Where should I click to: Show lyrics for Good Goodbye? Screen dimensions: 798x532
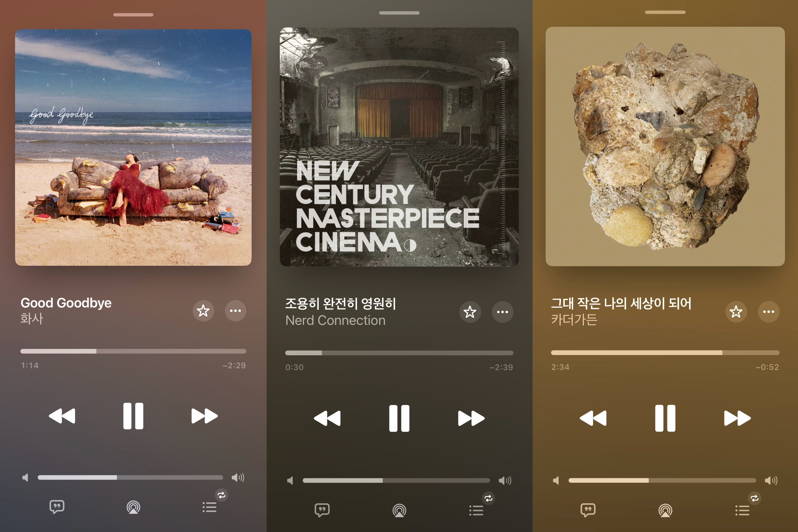[x=57, y=507]
